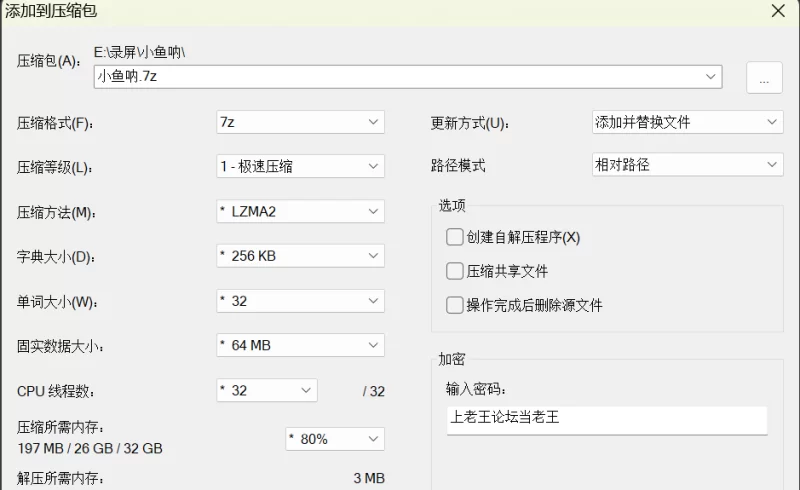Open 压缩方法 LZMA2 dropdown
800x490 pixels.
300,211
